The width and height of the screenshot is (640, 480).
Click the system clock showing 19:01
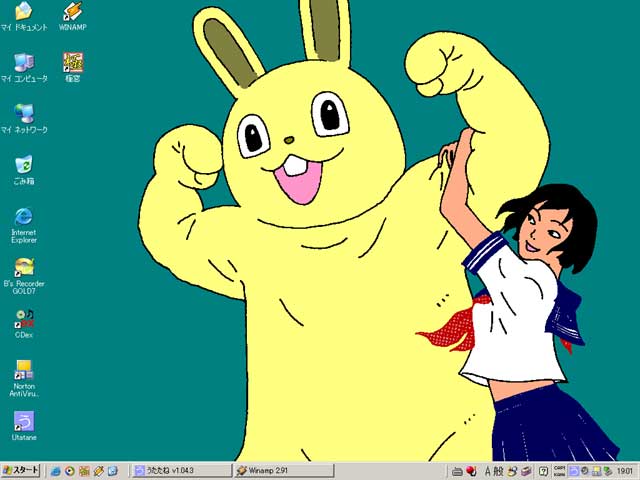pos(624,470)
